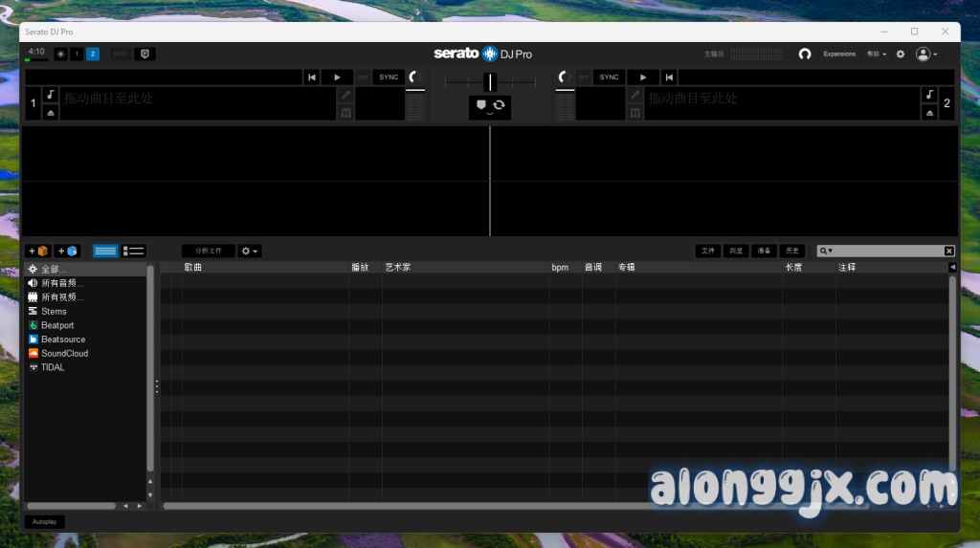Add a new crate with the box icon
The height and width of the screenshot is (548, 980).
[38, 251]
